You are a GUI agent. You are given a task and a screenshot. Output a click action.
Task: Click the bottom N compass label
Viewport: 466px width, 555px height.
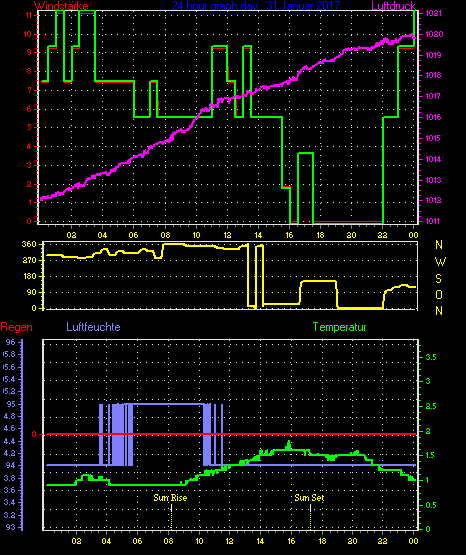(439, 311)
